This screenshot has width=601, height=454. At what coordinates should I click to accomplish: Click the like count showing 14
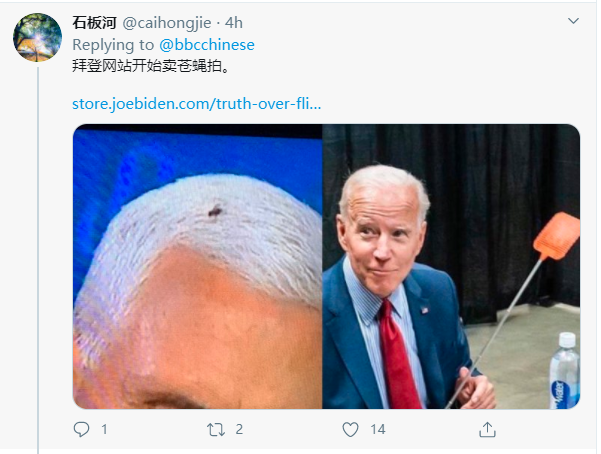[378, 429]
